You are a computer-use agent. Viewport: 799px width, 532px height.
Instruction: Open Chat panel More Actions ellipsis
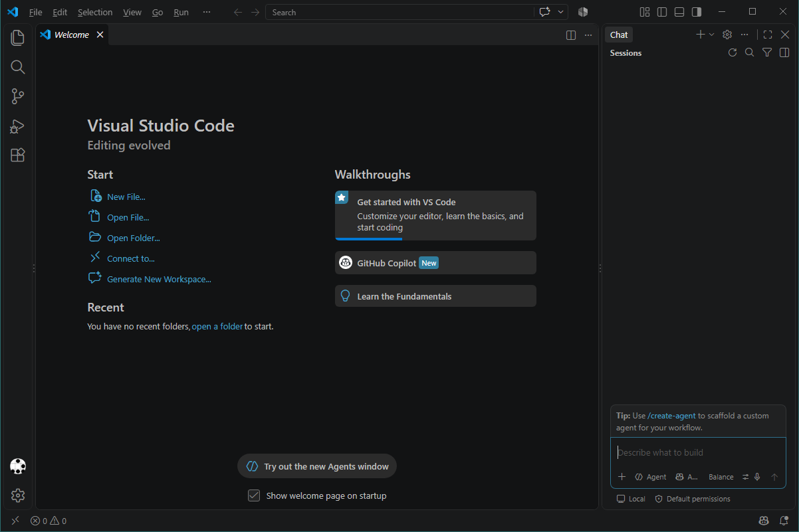[744, 35]
